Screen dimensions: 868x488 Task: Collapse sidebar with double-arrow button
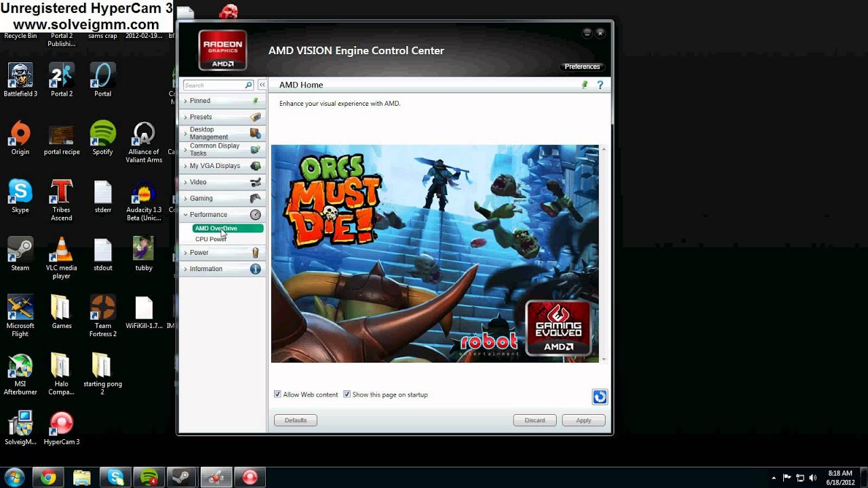[x=262, y=85]
